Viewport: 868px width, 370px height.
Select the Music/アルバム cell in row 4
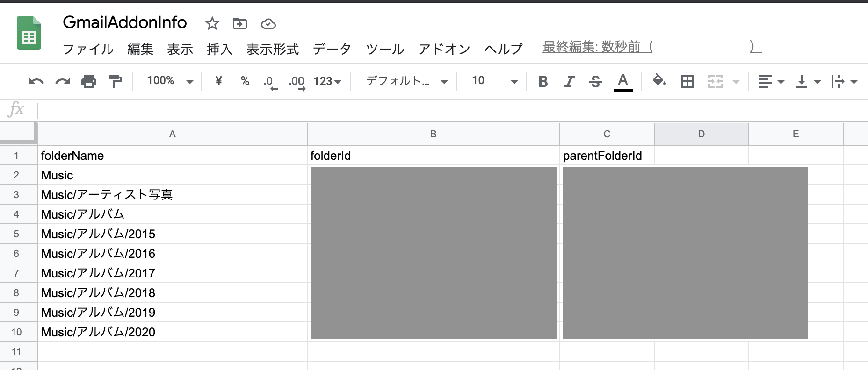pyautogui.click(x=173, y=214)
